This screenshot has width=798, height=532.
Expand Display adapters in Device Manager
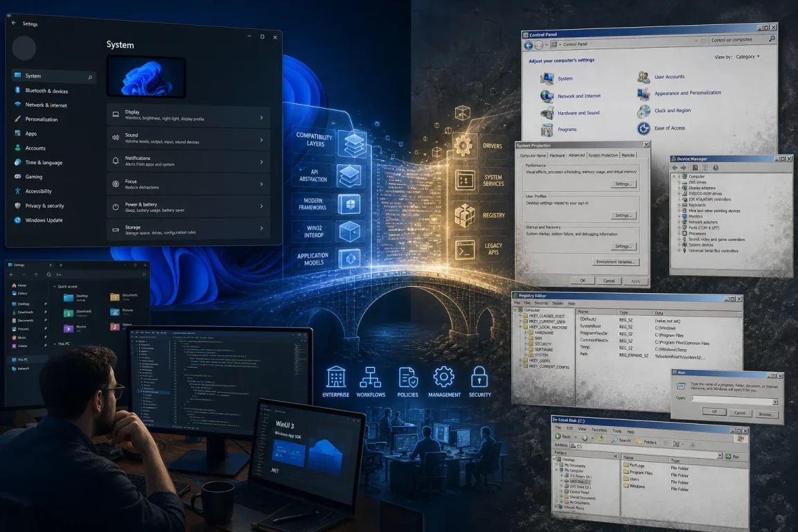pyautogui.click(x=678, y=188)
